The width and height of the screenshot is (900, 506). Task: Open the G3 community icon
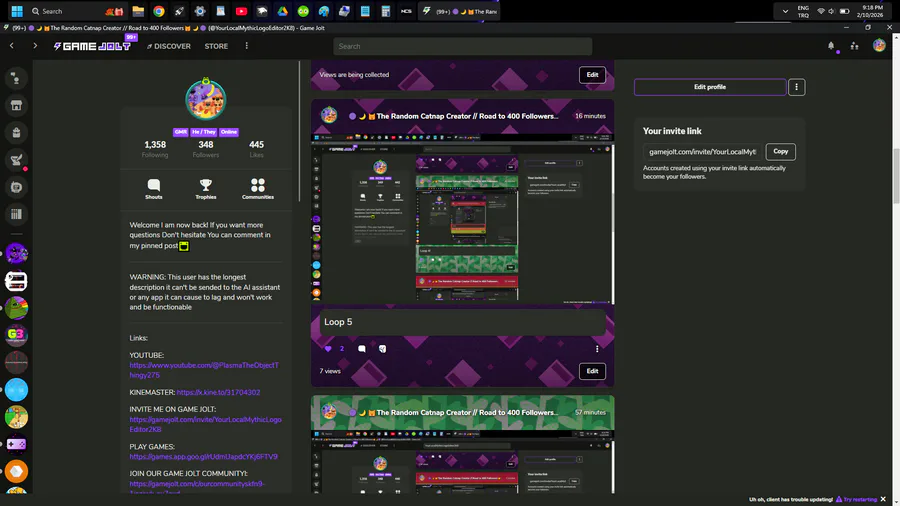(x=16, y=335)
